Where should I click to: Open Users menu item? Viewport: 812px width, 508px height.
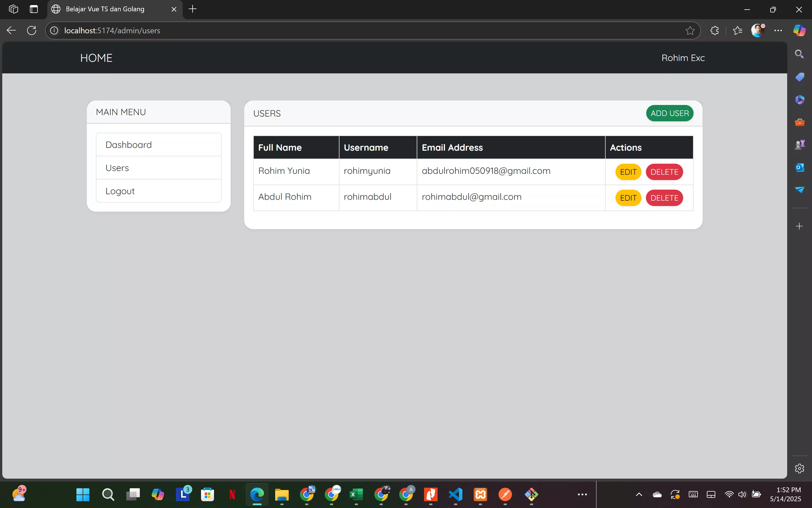(x=159, y=168)
